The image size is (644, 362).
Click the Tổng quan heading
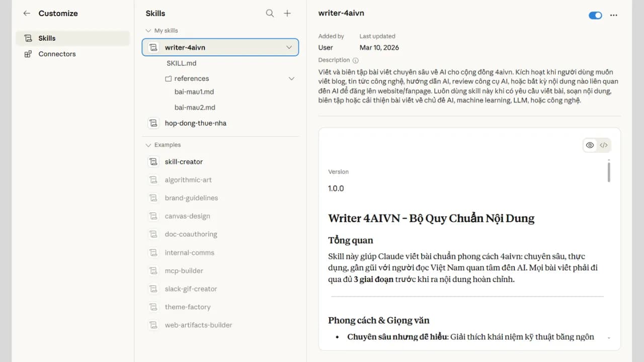[351, 240]
